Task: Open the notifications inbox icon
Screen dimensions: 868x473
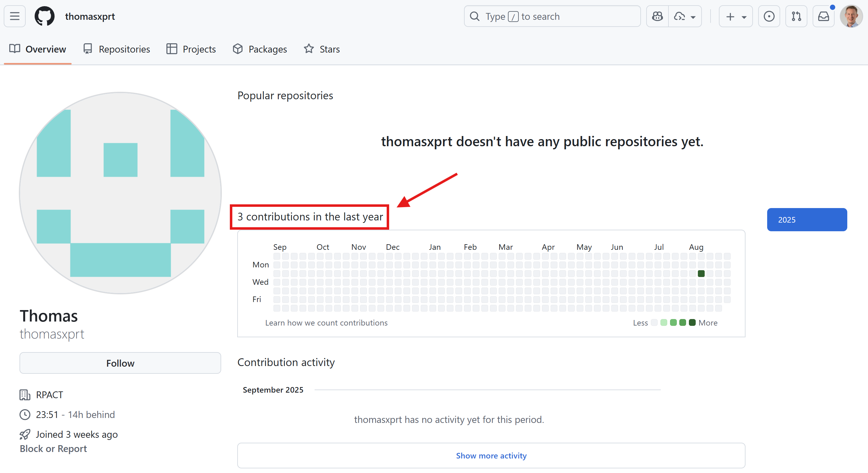Action: click(x=823, y=16)
